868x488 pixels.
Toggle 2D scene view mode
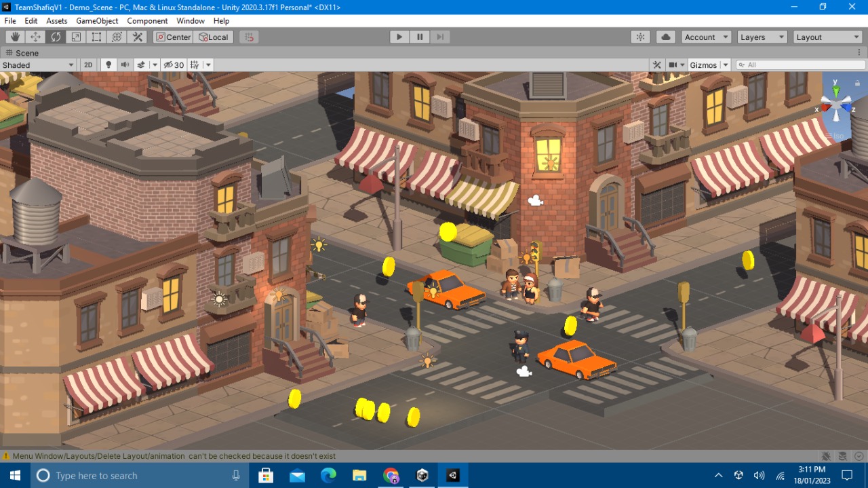(x=88, y=65)
